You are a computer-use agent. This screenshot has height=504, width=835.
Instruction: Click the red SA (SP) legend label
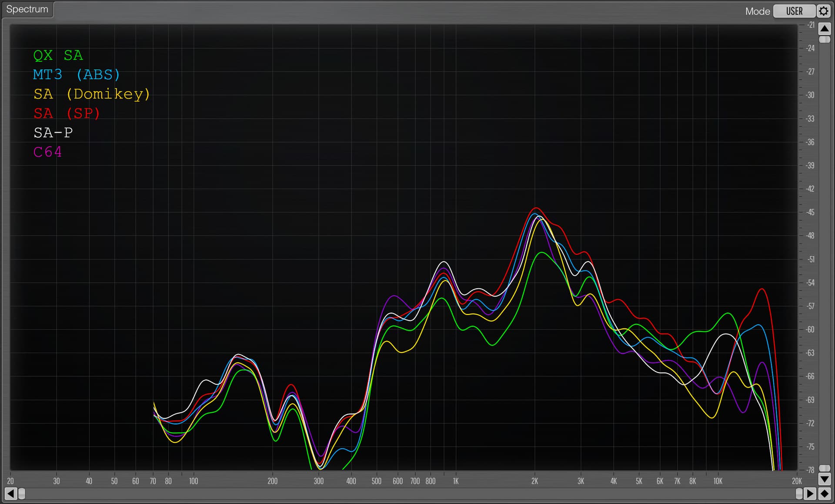click(x=67, y=113)
